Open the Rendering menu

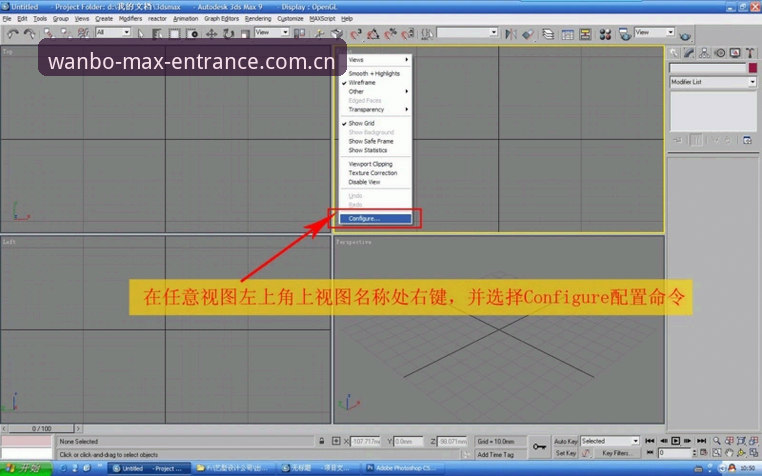[258, 18]
